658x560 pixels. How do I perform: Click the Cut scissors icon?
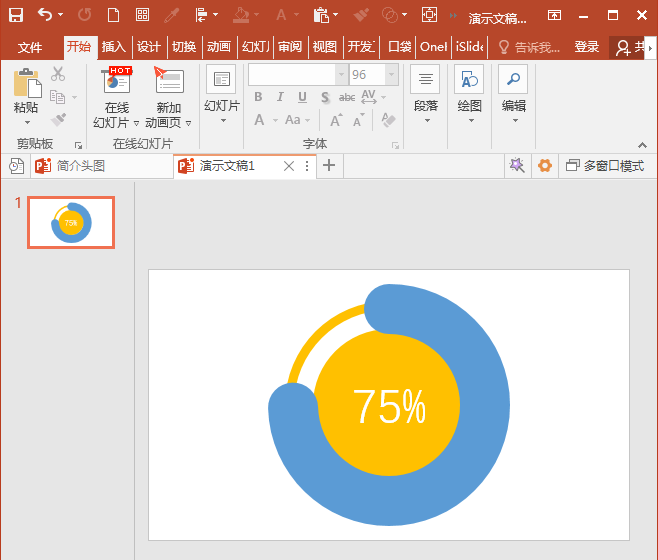point(58,74)
